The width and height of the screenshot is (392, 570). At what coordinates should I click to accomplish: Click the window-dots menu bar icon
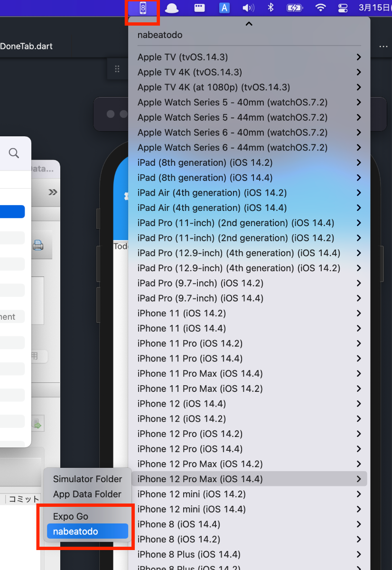199,8
